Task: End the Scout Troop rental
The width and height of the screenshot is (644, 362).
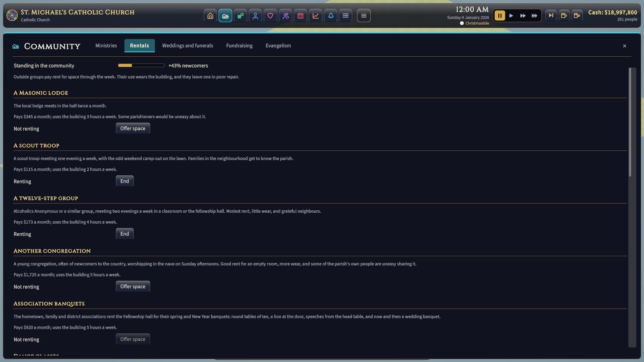Action: click(x=125, y=181)
